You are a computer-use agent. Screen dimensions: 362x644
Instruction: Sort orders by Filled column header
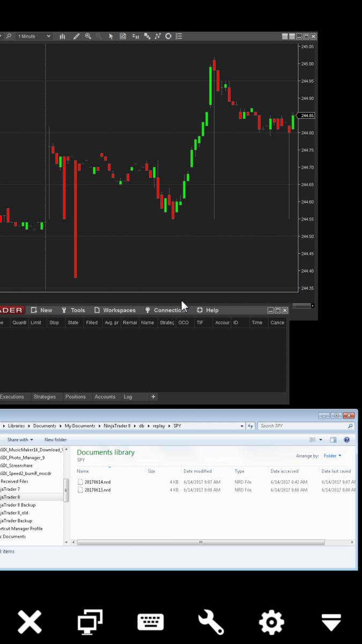(92, 323)
